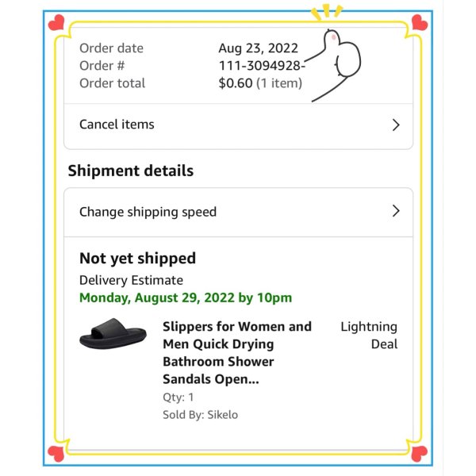Screen dimensions: 476x476
Task: Click the thumbs-up bunny doodle
Action: pyautogui.click(x=336, y=64)
